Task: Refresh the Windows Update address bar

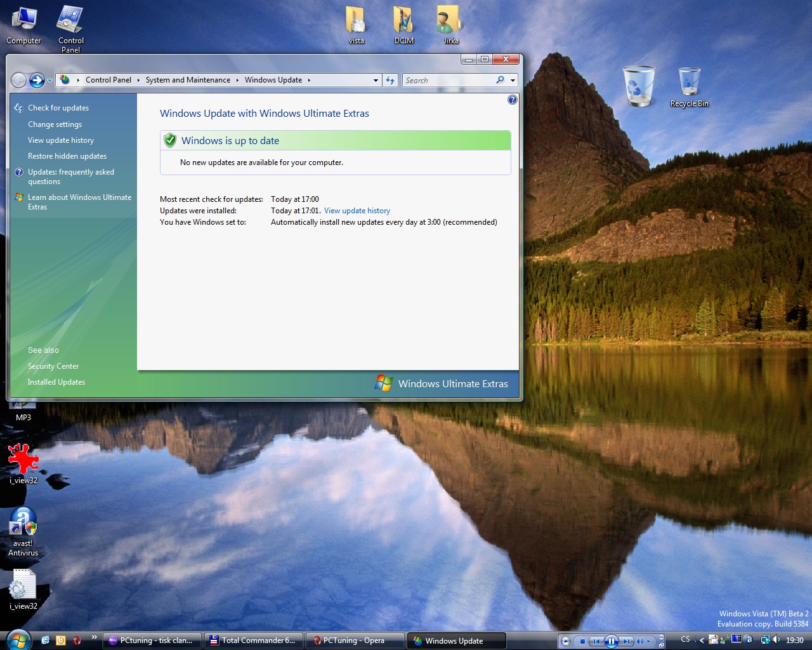Action: pos(390,80)
